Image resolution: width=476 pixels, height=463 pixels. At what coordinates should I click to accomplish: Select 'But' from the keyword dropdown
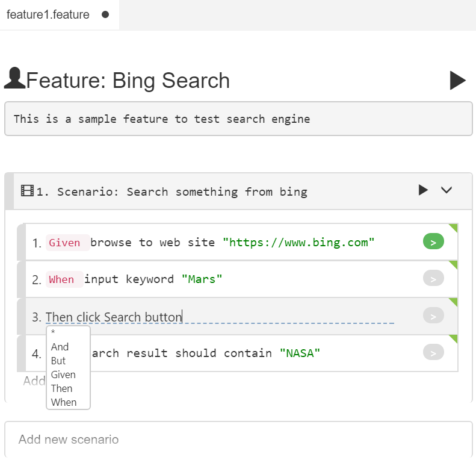(58, 361)
